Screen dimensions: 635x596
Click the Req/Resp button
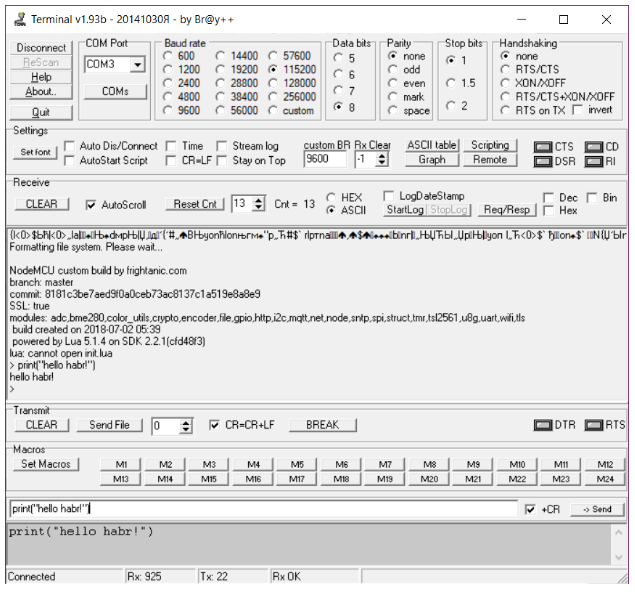point(507,210)
